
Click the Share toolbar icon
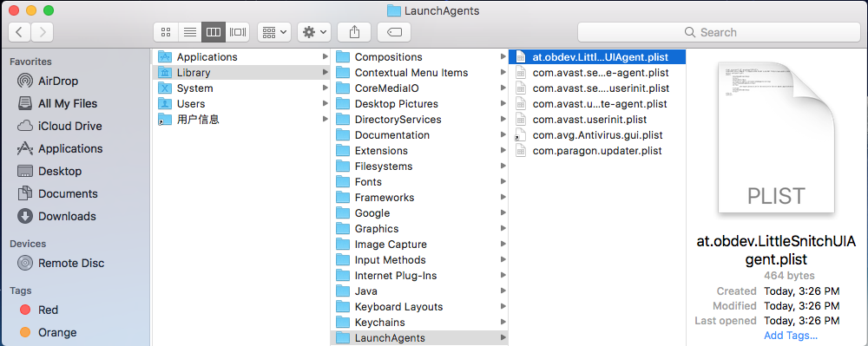(354, 32)
